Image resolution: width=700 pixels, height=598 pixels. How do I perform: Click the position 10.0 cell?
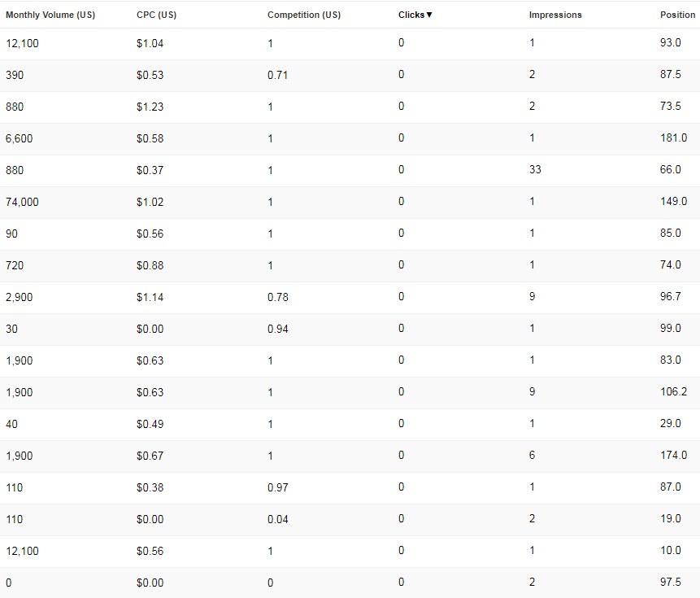click(671, 550)
